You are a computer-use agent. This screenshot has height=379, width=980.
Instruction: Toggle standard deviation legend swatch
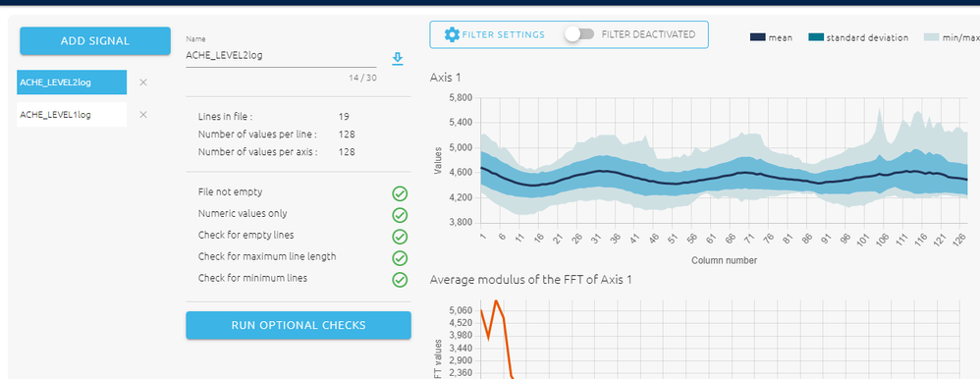point(816,37)
